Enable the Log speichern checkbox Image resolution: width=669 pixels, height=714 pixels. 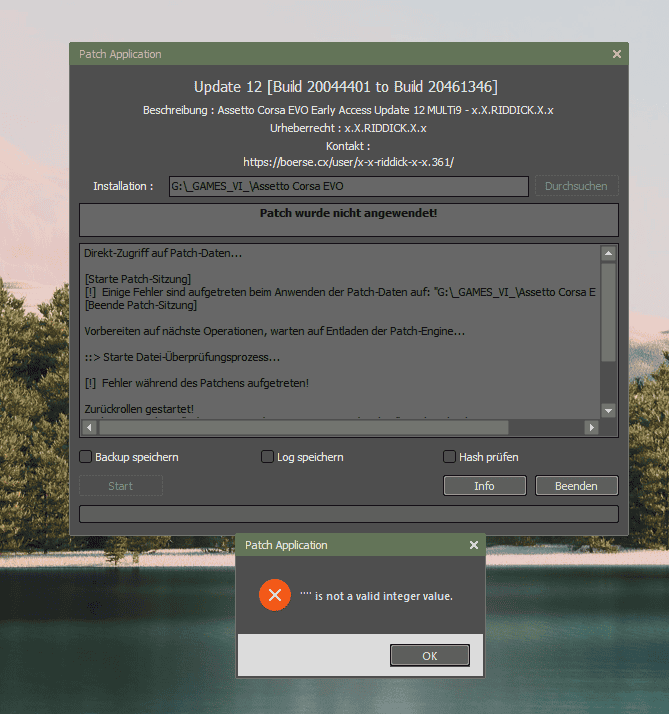click(267, 457)
